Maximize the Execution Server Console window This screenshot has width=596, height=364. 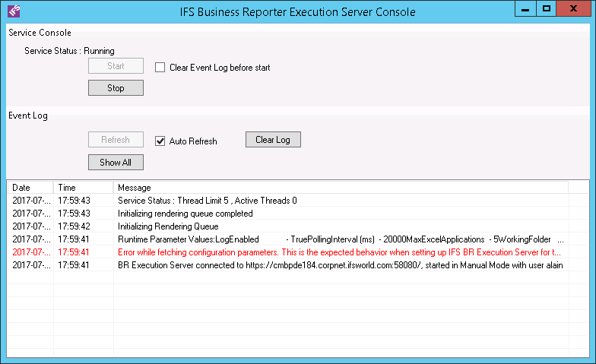pos(546,8)
